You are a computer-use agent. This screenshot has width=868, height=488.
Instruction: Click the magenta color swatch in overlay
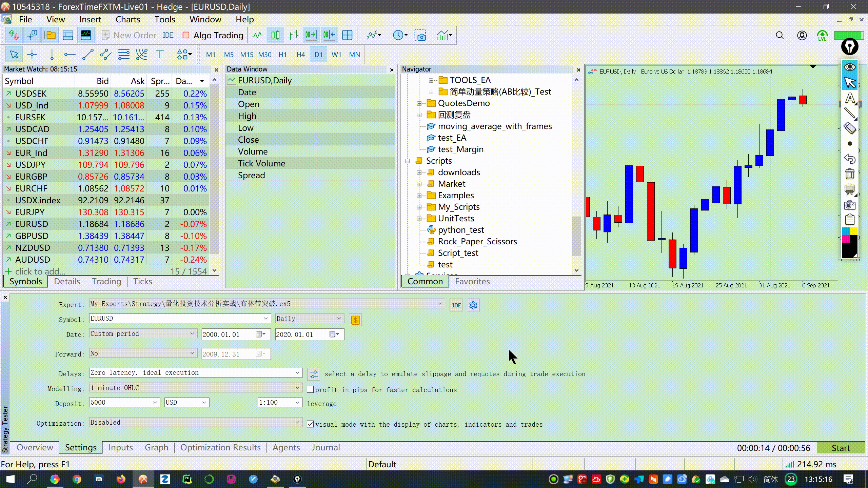tap(846, 239)
